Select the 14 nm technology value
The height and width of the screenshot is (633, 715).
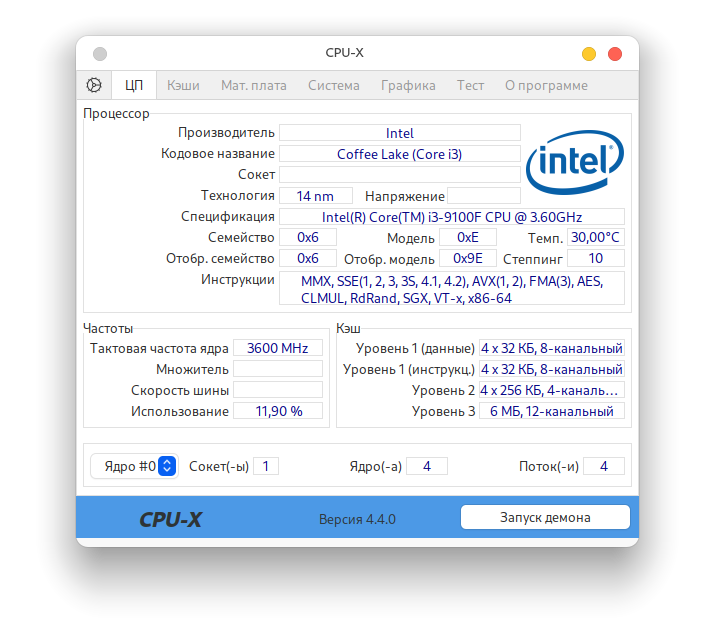pyautogui.click(x=316, y=196)
